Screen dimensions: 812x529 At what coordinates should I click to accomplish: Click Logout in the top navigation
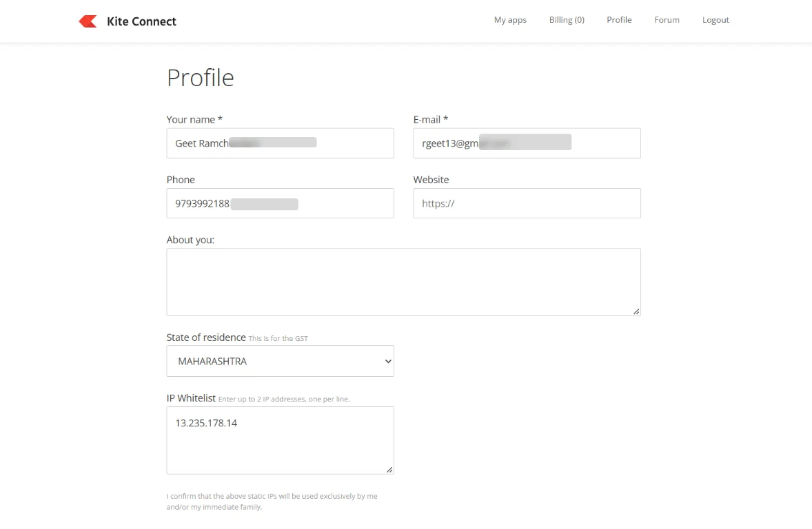click(715, 20)
